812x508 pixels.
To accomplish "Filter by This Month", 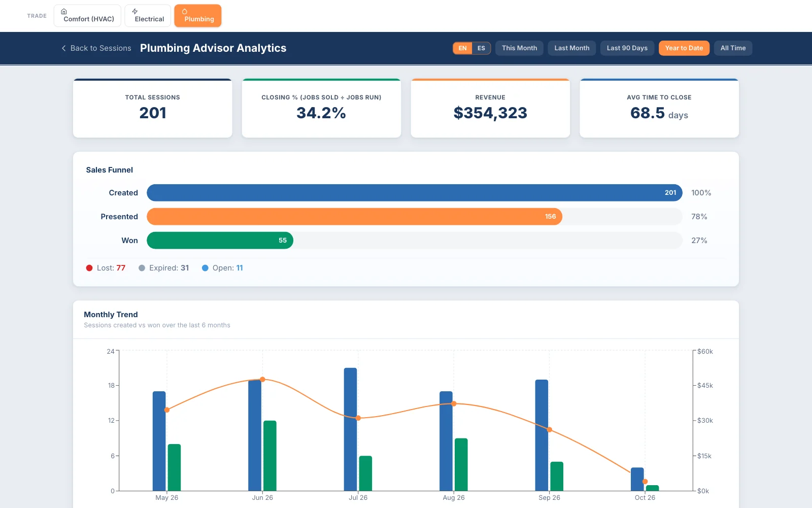I will point(519,48).
